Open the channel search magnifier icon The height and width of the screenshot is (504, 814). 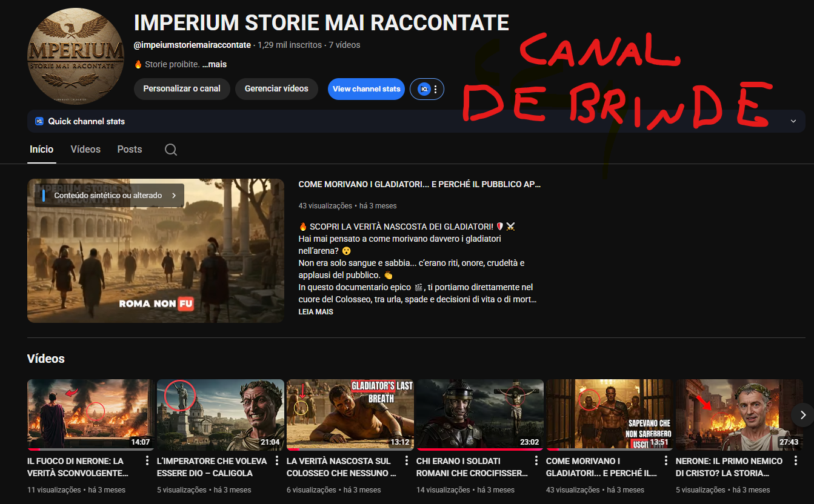click(171, 150)
